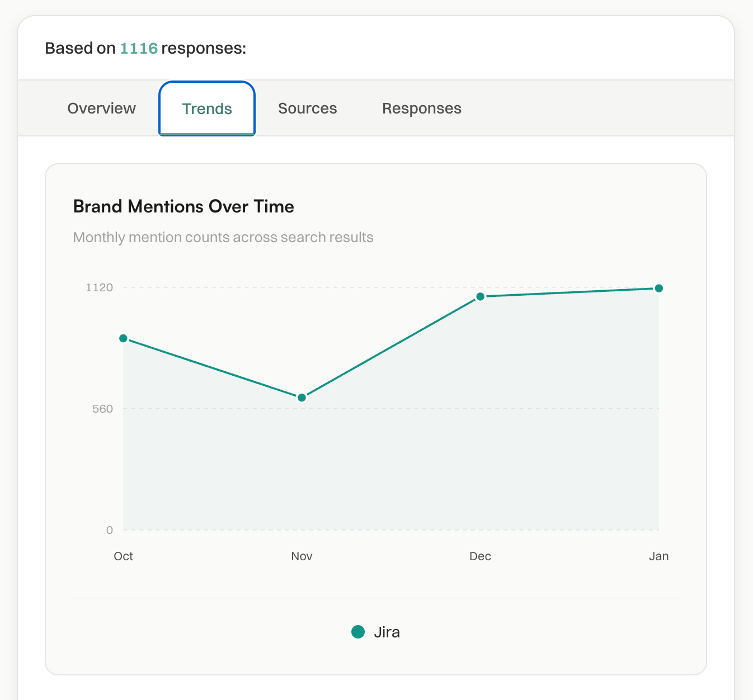The height and width of the screenshot is (700, 753).
Task: Select the Jan axis label
Action: 659,556
